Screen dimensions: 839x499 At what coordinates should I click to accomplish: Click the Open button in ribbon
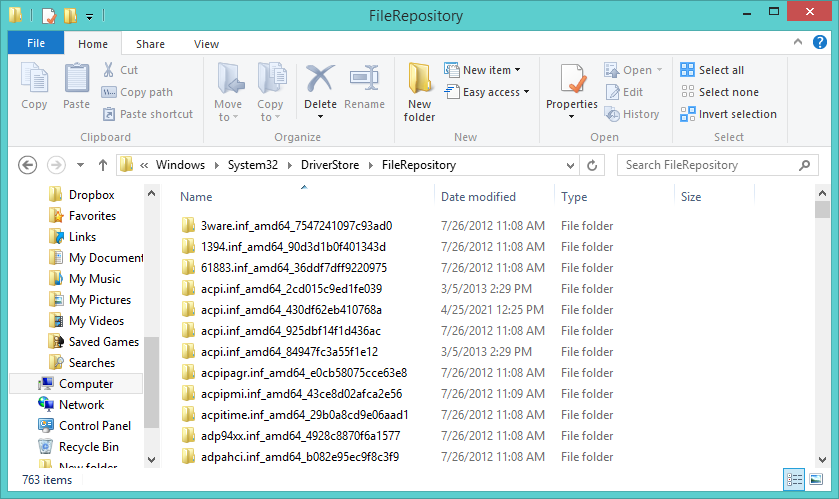[x=633, y=70]
